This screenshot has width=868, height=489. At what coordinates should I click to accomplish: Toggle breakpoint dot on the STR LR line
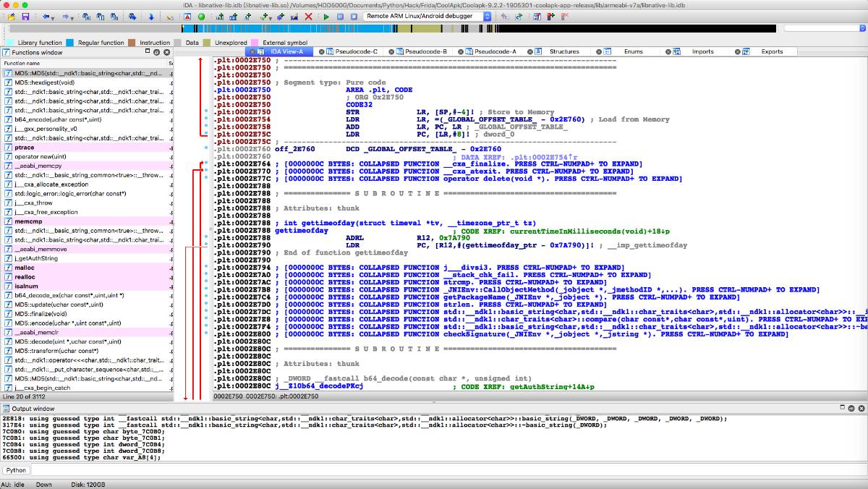tap(207, 112)
